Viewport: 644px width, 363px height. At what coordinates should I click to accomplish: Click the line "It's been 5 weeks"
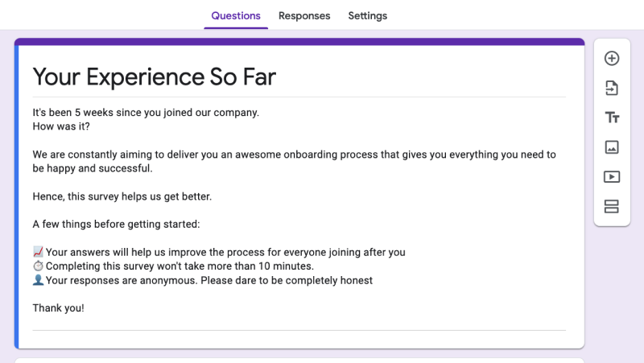(146, 113)
